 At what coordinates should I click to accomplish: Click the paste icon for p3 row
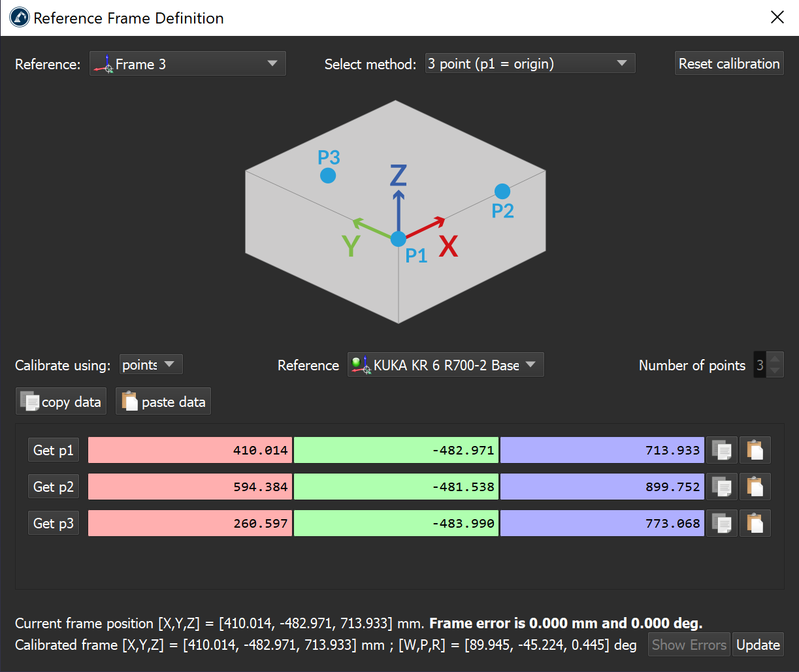[x=755, y=523]
